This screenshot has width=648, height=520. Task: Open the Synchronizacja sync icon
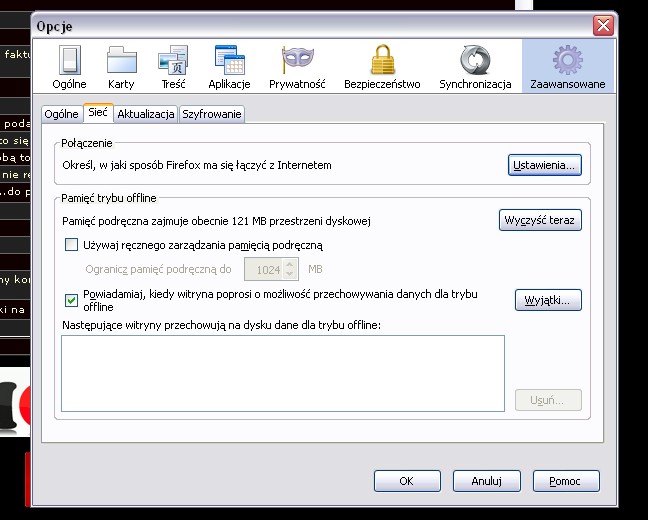click(x=475, y=61)
